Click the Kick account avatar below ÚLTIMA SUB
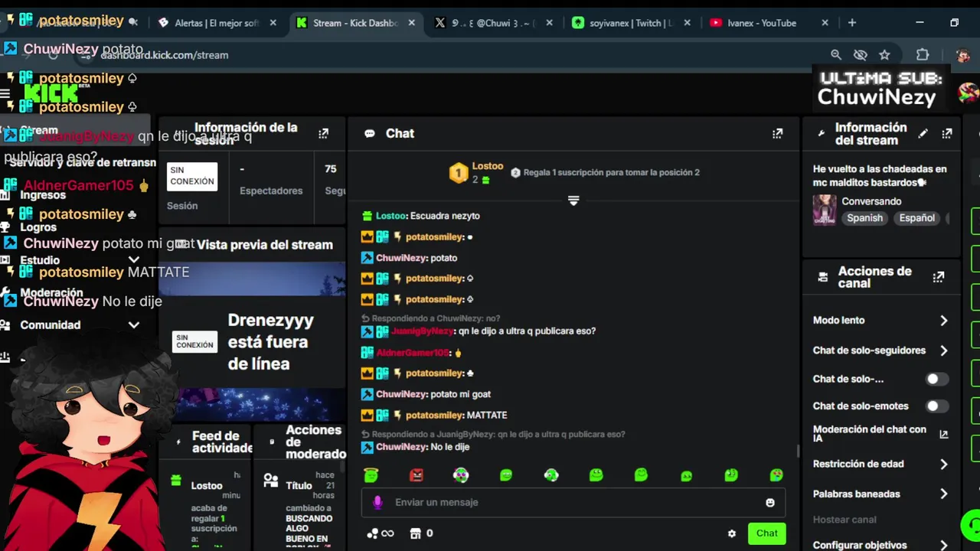The image size is (980, 551). click(968, 92)
